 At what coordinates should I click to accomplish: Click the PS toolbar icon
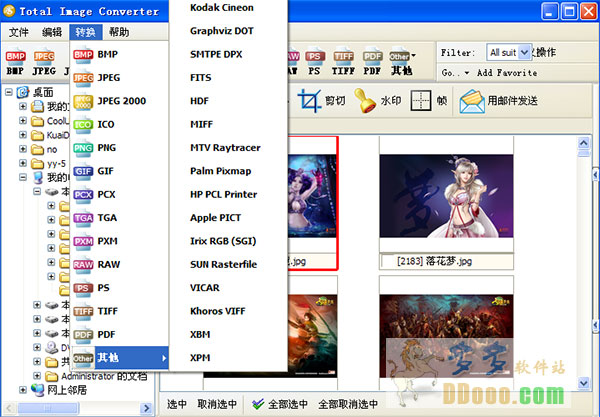pos(315,62)
